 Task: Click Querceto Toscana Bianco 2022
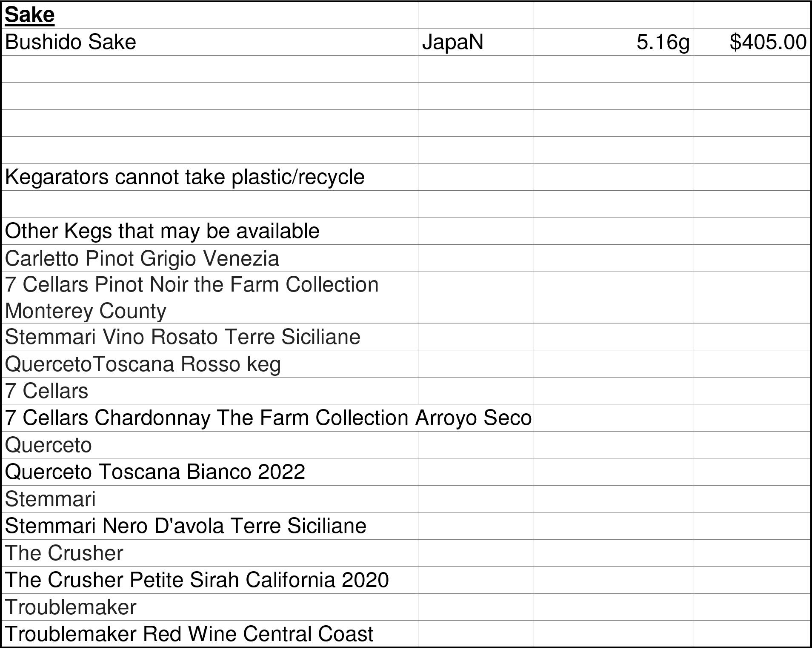[x=155, y=472]
